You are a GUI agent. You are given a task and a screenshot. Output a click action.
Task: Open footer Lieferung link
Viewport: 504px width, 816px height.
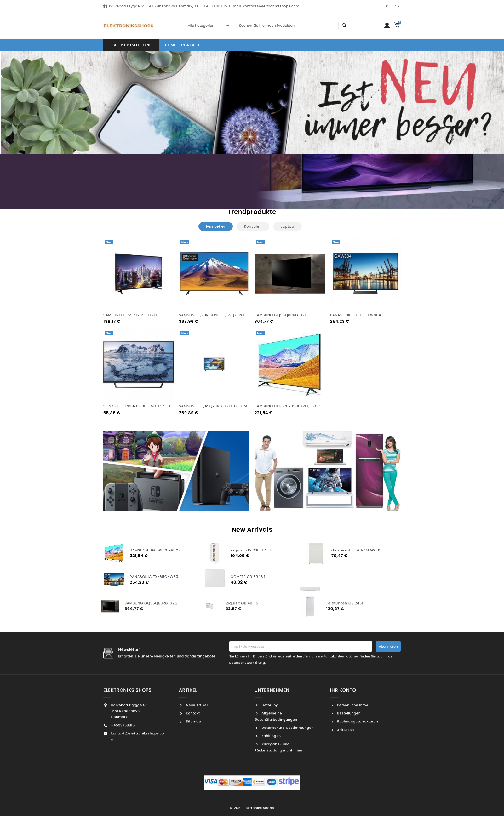click(x=270, y=705)
